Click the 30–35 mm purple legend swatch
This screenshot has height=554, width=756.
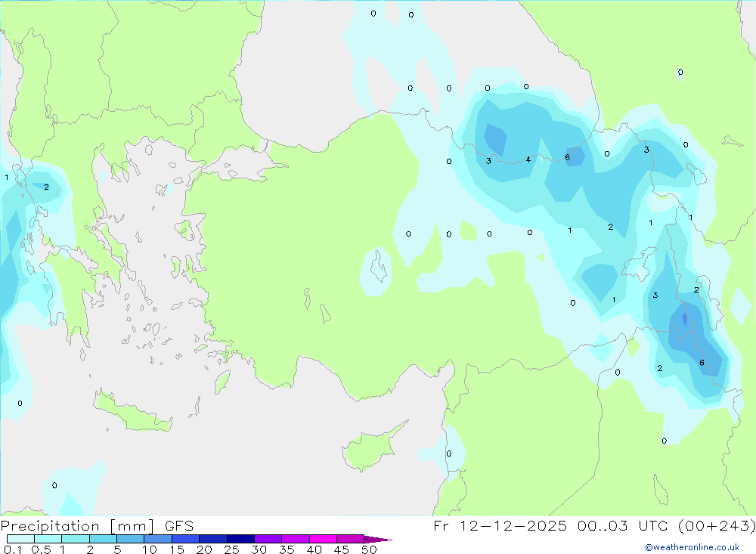268,539
